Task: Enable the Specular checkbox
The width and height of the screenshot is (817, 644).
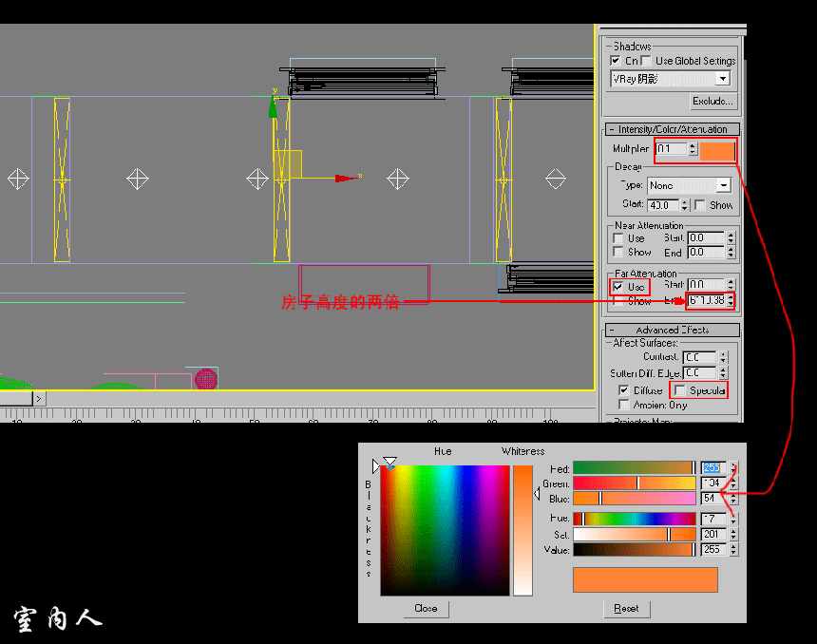Action: pos(679,390)
